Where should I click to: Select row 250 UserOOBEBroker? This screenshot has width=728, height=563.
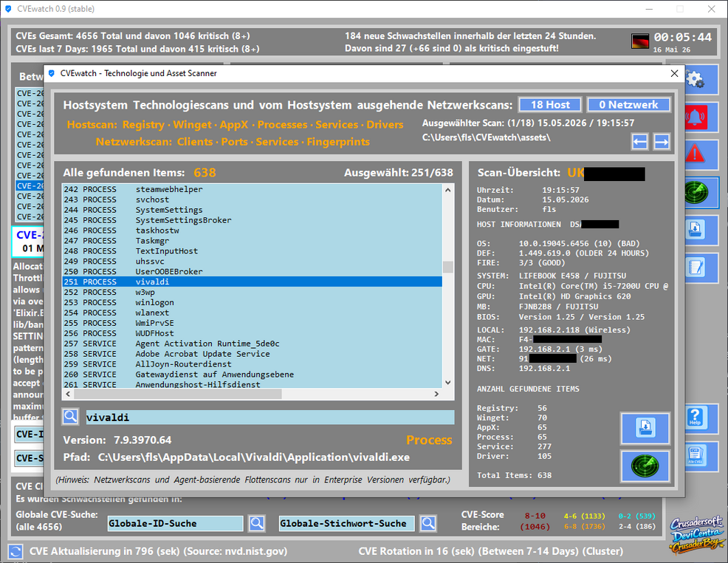(x=252, y=272)
